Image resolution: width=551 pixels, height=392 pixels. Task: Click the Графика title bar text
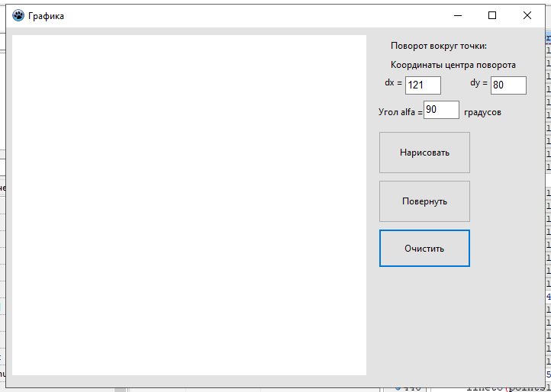(x=46, y=16)
